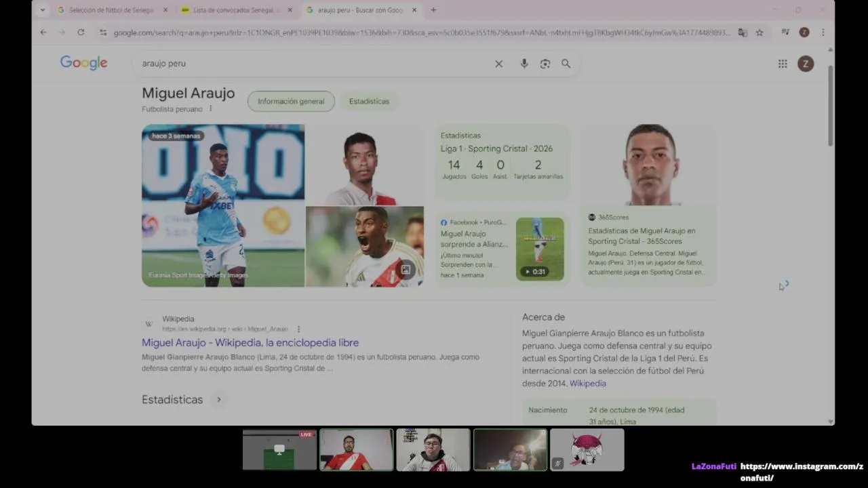Screen dimensions: 868x488
Task: Open Liga 1 Sporting Cristal 2026 stats card
Action: 502,163
